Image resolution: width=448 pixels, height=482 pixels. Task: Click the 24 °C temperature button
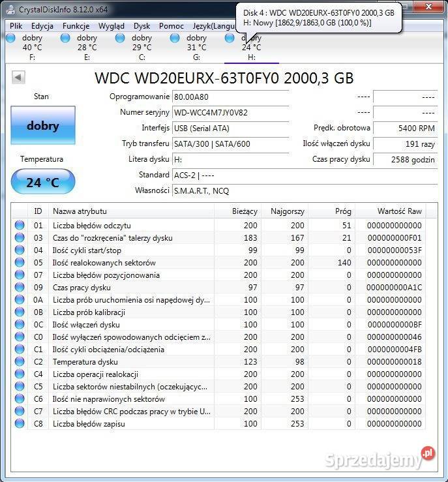coord(43,183)
